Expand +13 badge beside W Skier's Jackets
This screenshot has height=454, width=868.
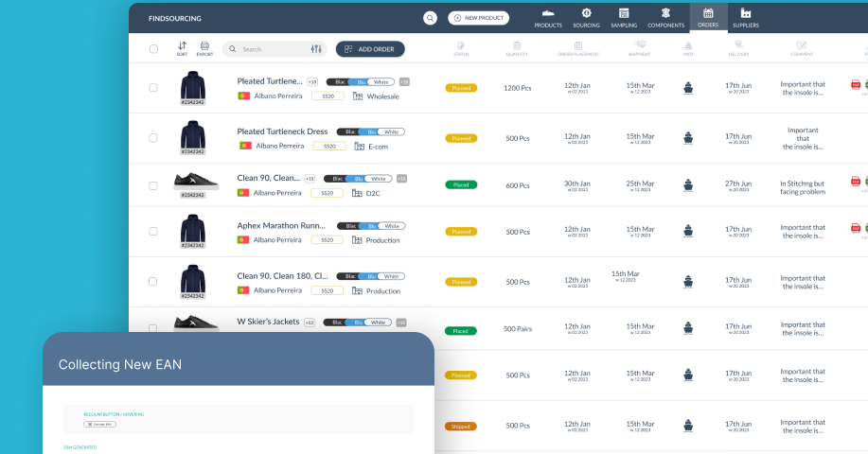pos(310,323)
